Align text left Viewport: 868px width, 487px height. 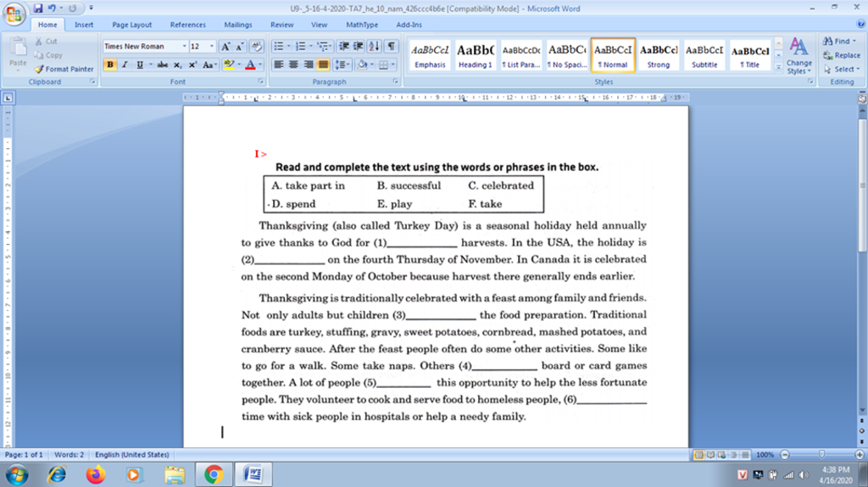pos(278,64)
